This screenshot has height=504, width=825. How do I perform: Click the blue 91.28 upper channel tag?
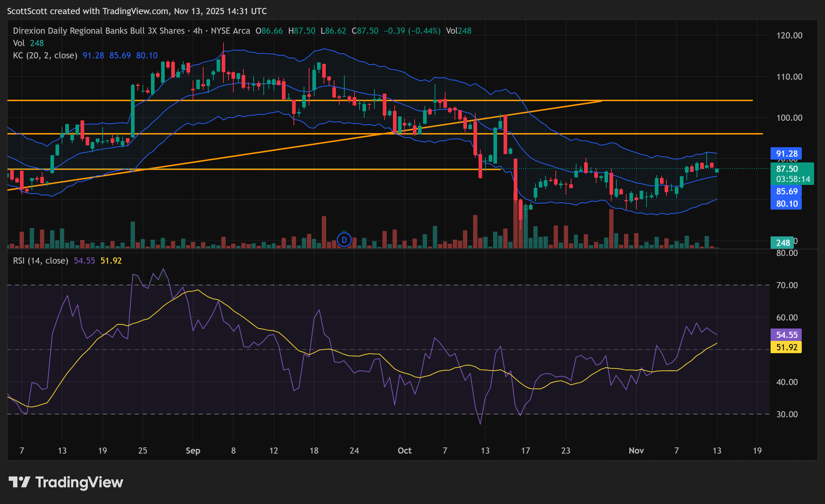(786, 154)
